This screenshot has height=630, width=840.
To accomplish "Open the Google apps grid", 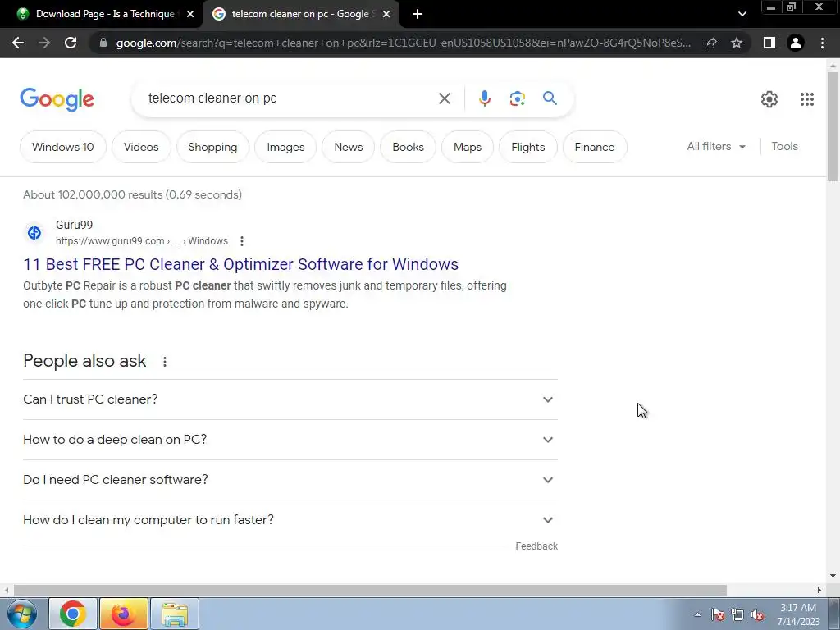I will pos(807,99).
